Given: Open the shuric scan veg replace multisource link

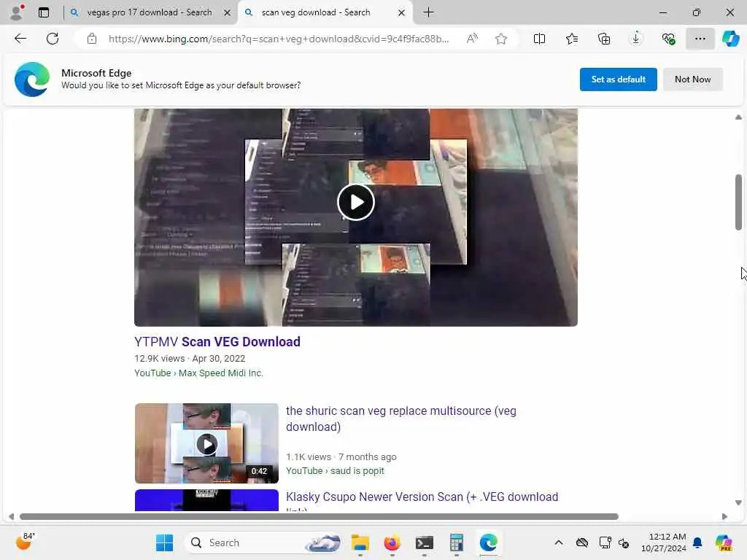Looking at the screenshot, I should click(x=400, y=419).
